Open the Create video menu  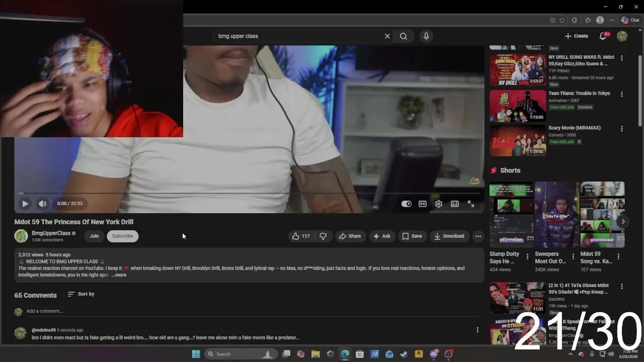[577, 36]
